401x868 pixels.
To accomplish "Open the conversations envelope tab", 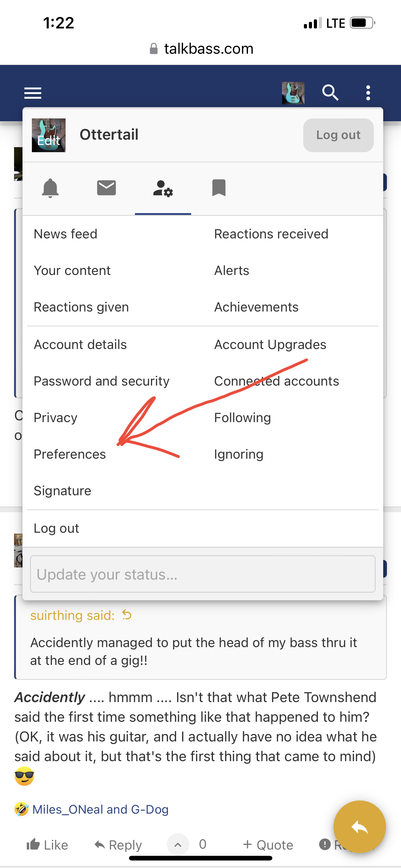I will 106,188.
